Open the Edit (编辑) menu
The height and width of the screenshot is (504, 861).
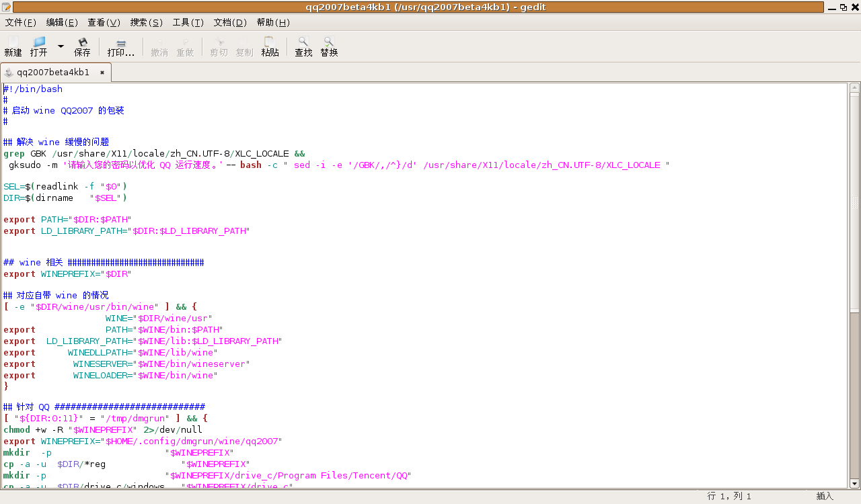pos(62,22)
